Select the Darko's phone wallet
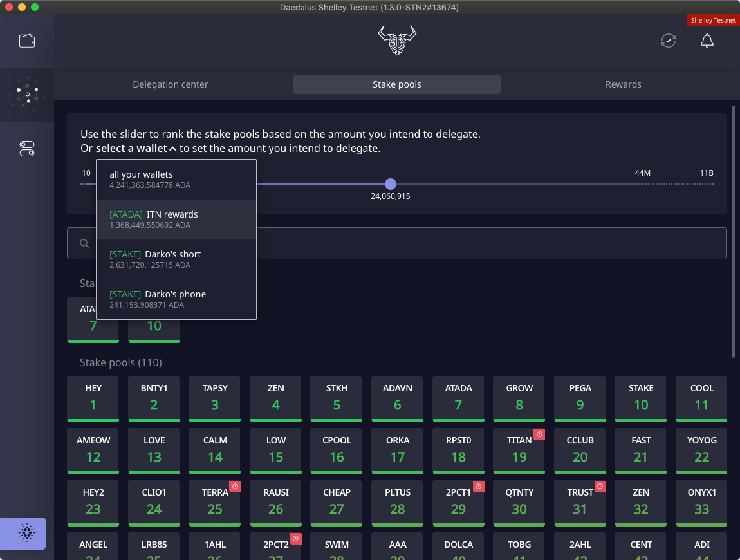The width and height of the screenshot is (740, 560). point(176,299)
